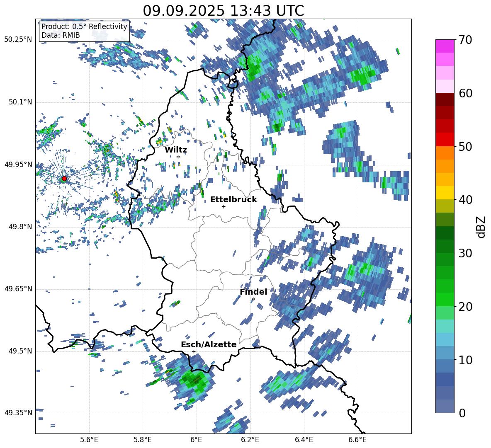Click the Ettelbruck station cross marker
This screenshot has width=491, height=448.
(224, 206)
